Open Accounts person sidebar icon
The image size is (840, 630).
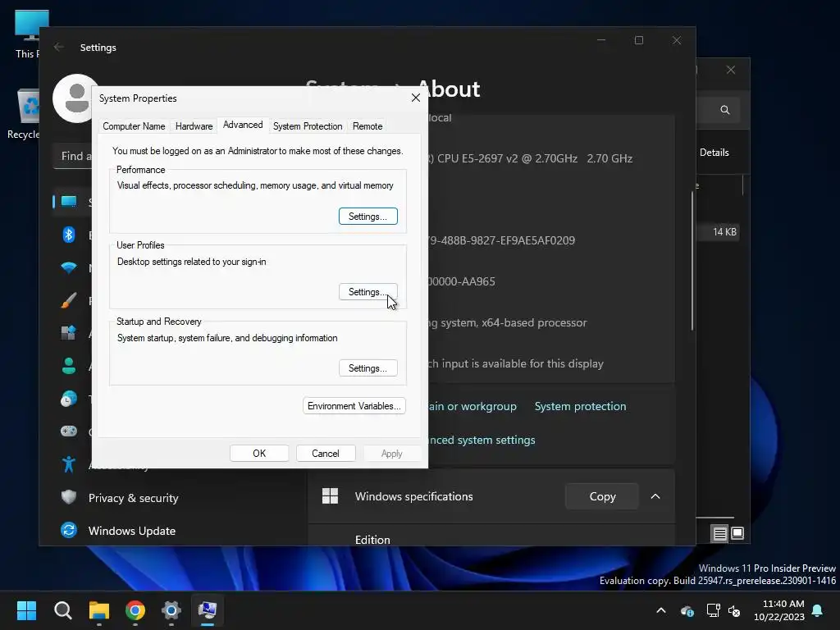point(69,366)
